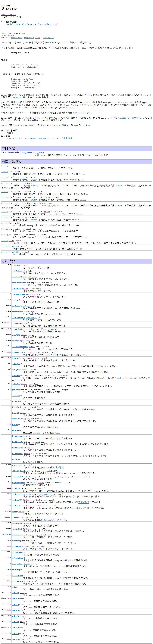The image size is (153, 644).
Task: Open the String(char[] value) constructor
Action: [x=4, y=223]
